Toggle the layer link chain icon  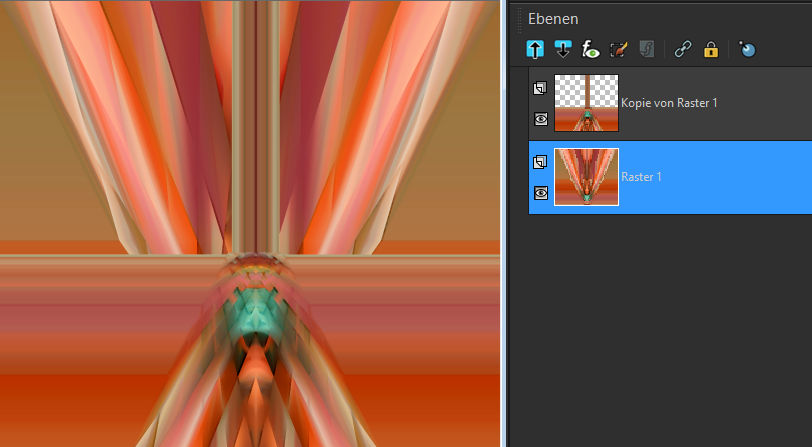(x=683, y=49)
